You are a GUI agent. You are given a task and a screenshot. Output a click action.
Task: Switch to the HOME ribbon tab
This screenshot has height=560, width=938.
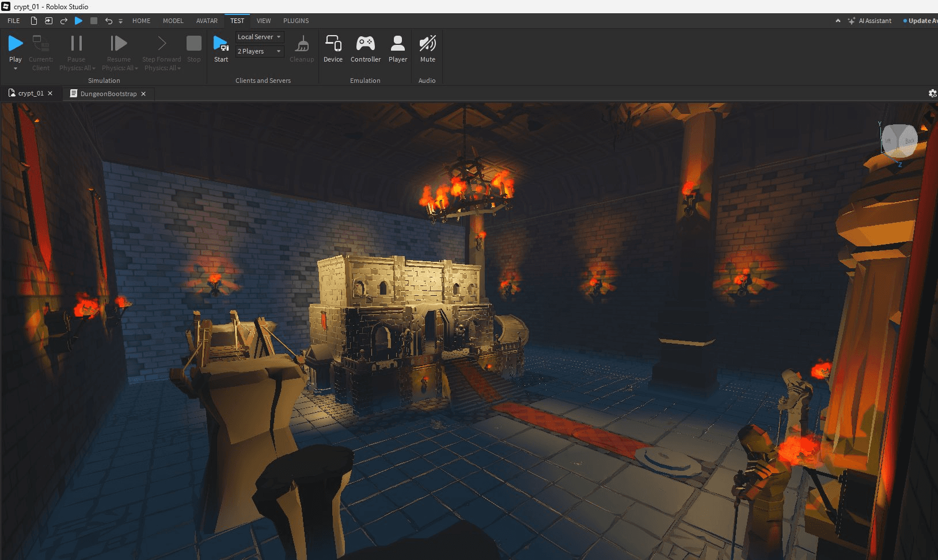click(x=141, y=21)
